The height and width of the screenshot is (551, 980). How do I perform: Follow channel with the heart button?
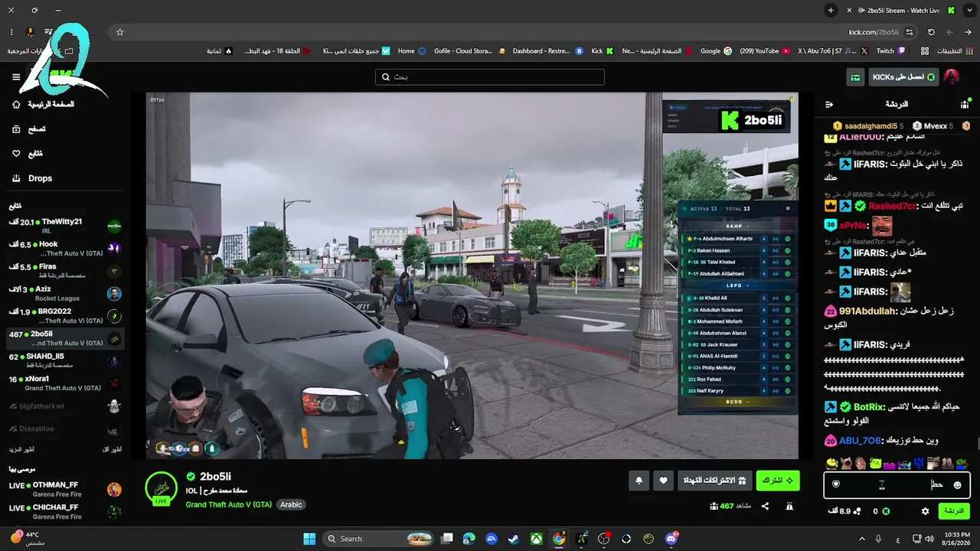point(664,481)
